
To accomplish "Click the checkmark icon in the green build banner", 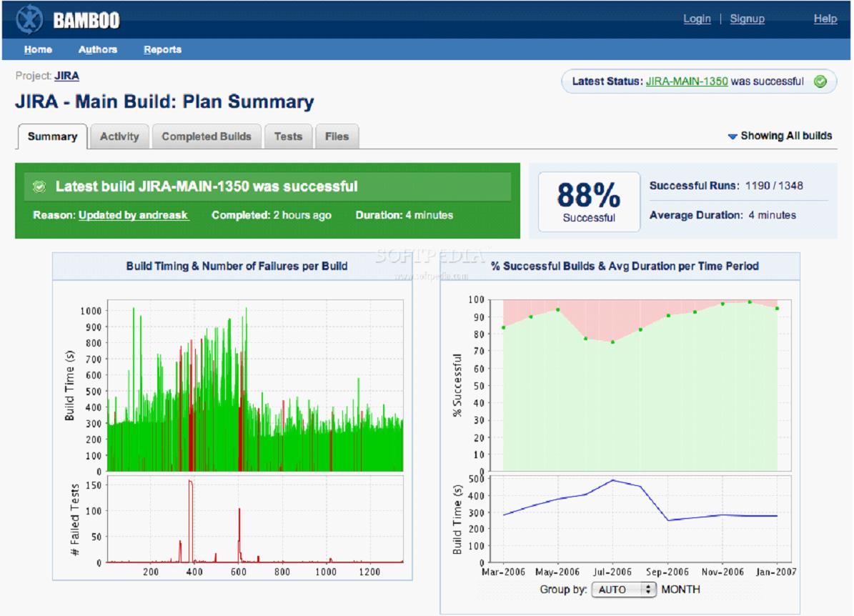I will tap(39, 187).
